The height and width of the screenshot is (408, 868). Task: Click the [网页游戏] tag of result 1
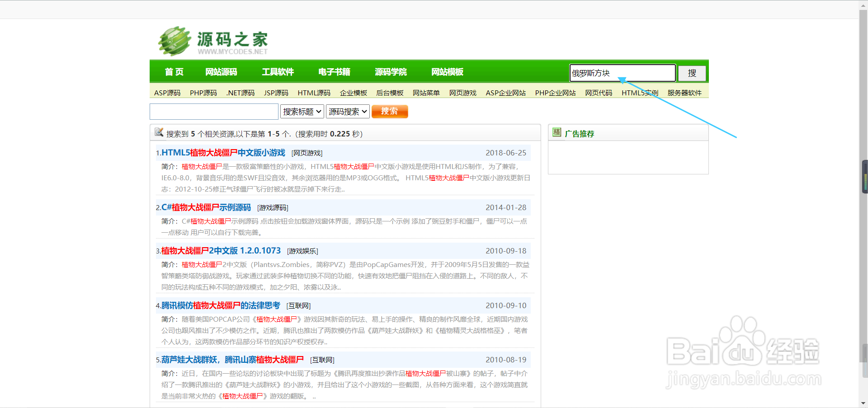307,153
